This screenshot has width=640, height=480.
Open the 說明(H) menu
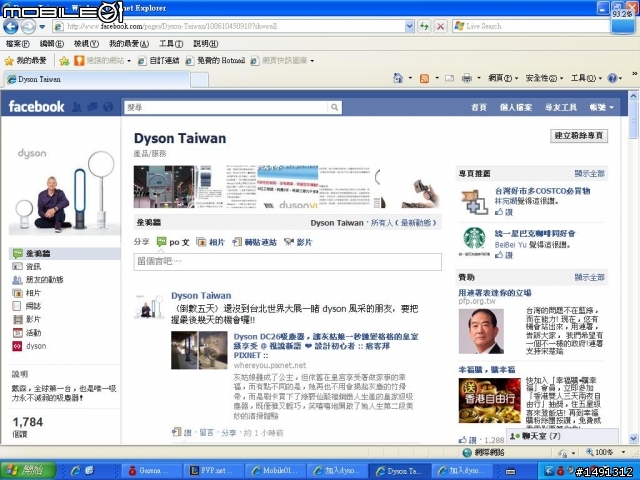coord(205,43)
